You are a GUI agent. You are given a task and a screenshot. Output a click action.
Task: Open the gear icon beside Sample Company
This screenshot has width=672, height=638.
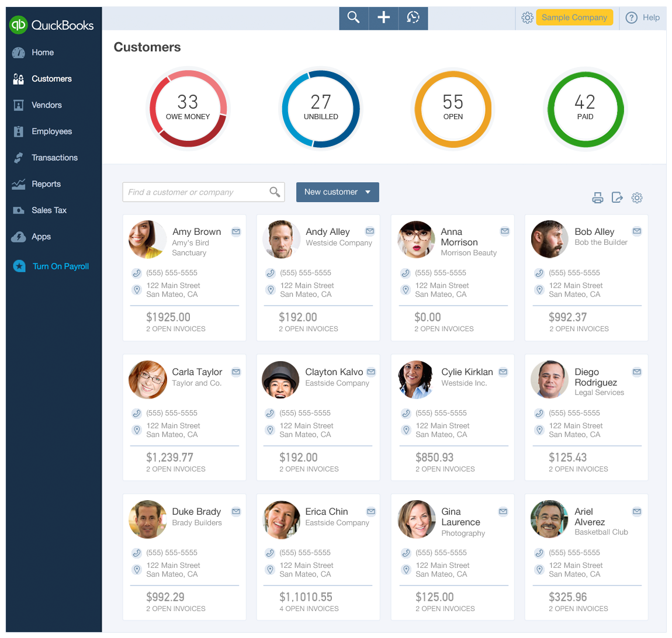click(x=527, y=18)
